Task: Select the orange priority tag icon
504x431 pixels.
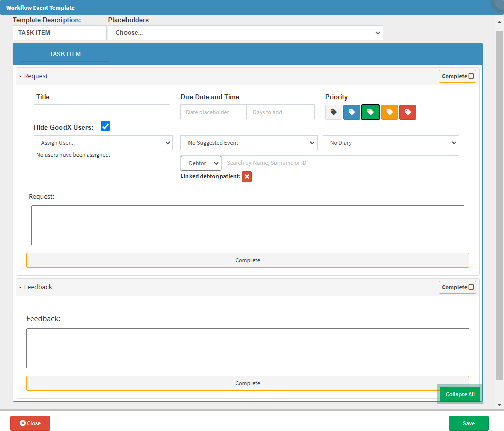Action: coord(389,112)
